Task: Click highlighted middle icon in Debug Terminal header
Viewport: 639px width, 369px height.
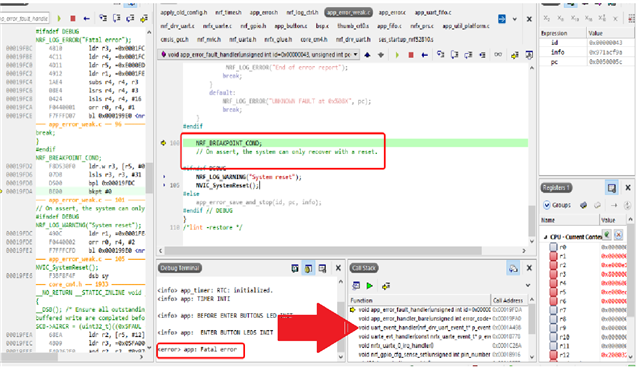Action: (308, 268)
